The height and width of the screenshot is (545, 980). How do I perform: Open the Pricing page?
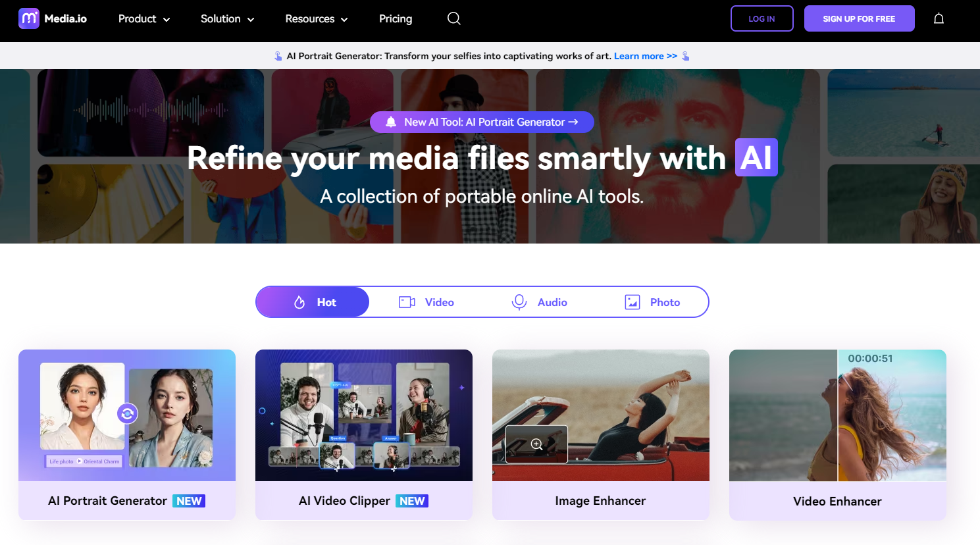396,18
